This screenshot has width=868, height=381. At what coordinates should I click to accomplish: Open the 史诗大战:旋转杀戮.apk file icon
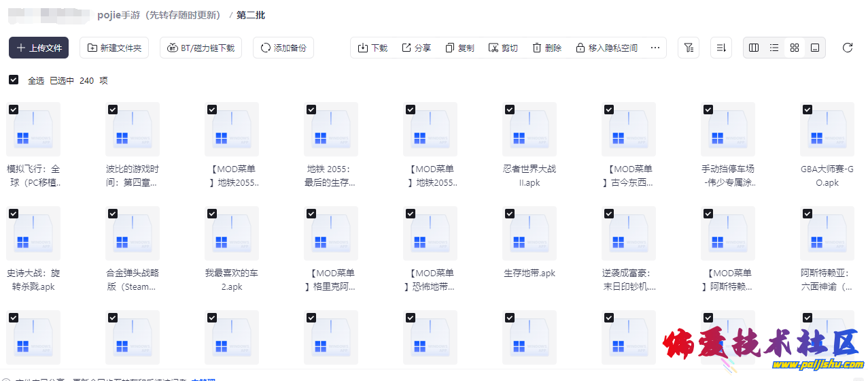click(33, 233)
